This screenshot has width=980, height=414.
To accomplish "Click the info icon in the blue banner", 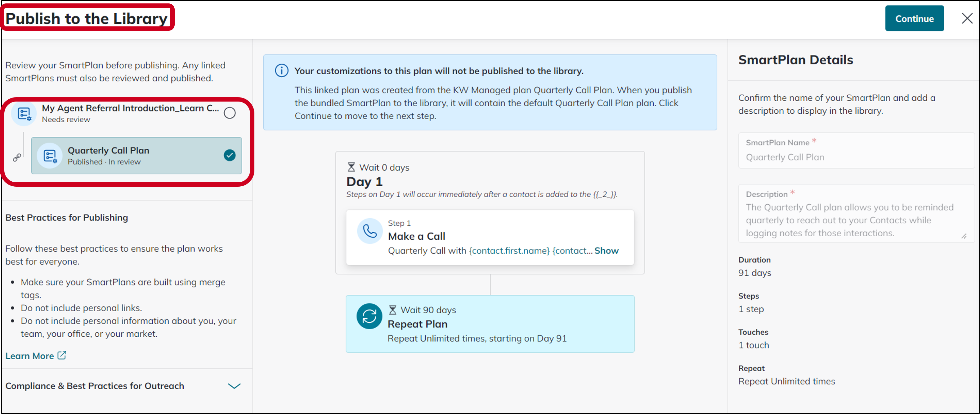I will (x=281, y=71).
